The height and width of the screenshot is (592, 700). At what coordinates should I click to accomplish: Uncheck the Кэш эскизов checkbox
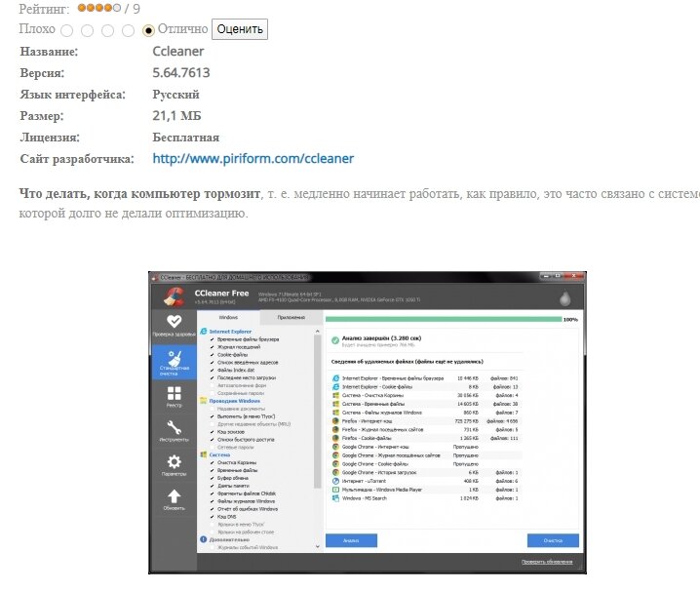[x=213, y=432]
